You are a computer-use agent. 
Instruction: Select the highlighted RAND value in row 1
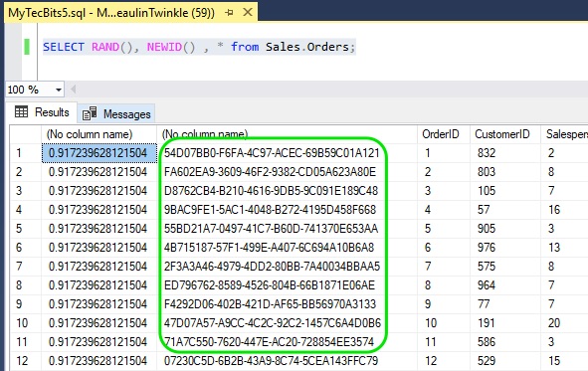99,153
